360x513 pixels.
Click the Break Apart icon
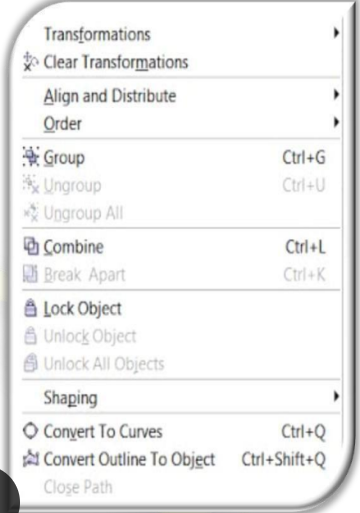click(31, 274)
